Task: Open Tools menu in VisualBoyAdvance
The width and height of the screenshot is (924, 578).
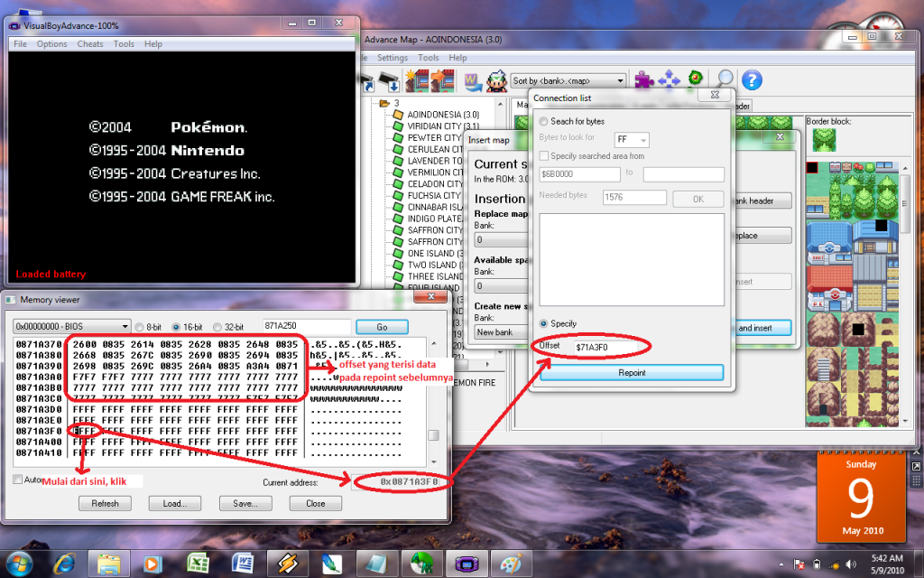Action: [124, 43]
